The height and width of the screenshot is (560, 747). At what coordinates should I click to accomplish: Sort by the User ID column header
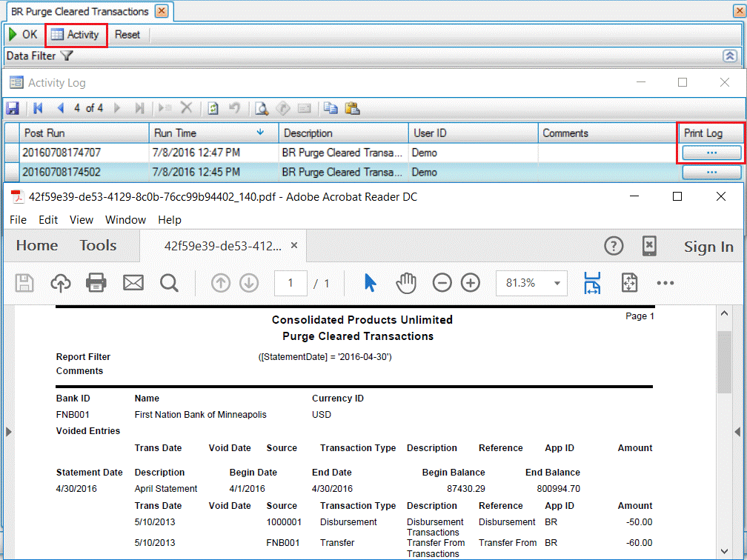point(473,133)
